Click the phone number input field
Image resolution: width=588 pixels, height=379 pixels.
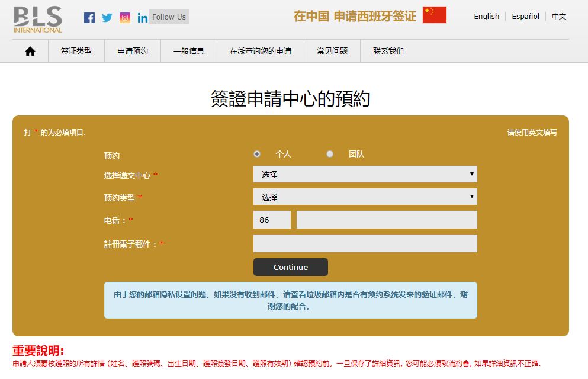point(386,220)
